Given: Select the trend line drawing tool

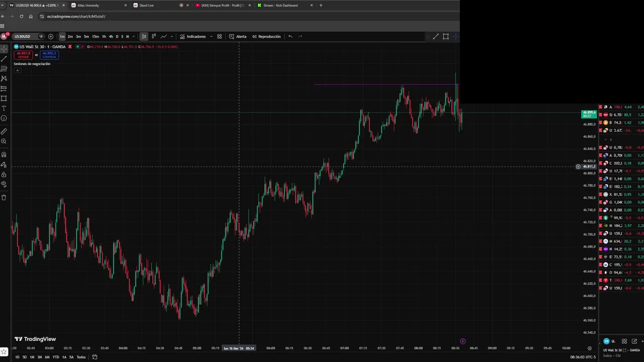Looking at the screenshot, I should (4, 59).
